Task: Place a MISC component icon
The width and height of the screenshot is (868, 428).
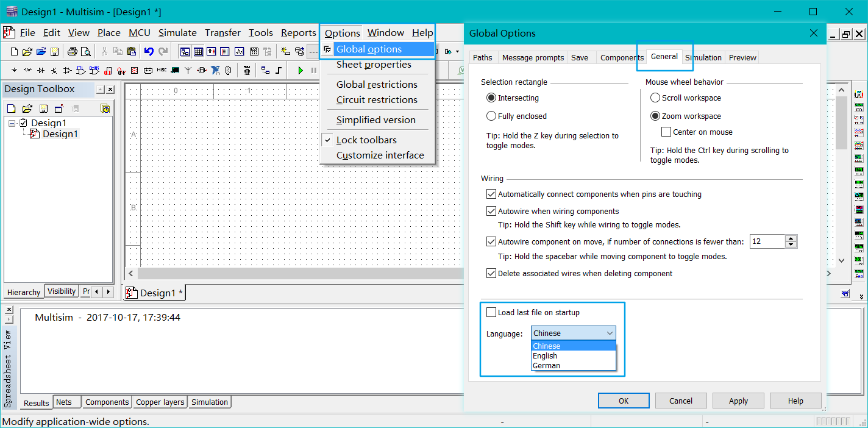Action: point(162,70)
